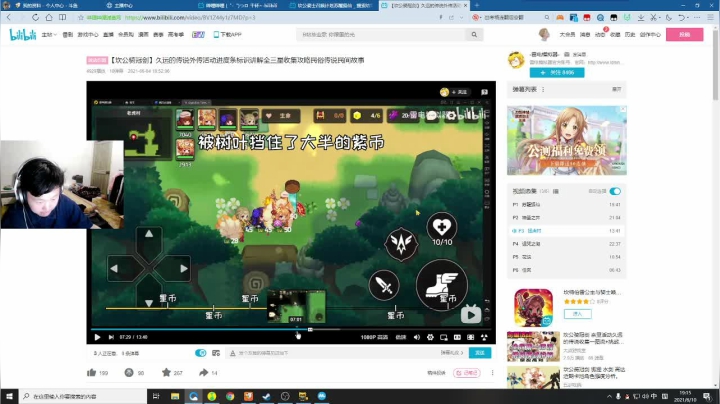Click the bilibili logo in header

22,34
